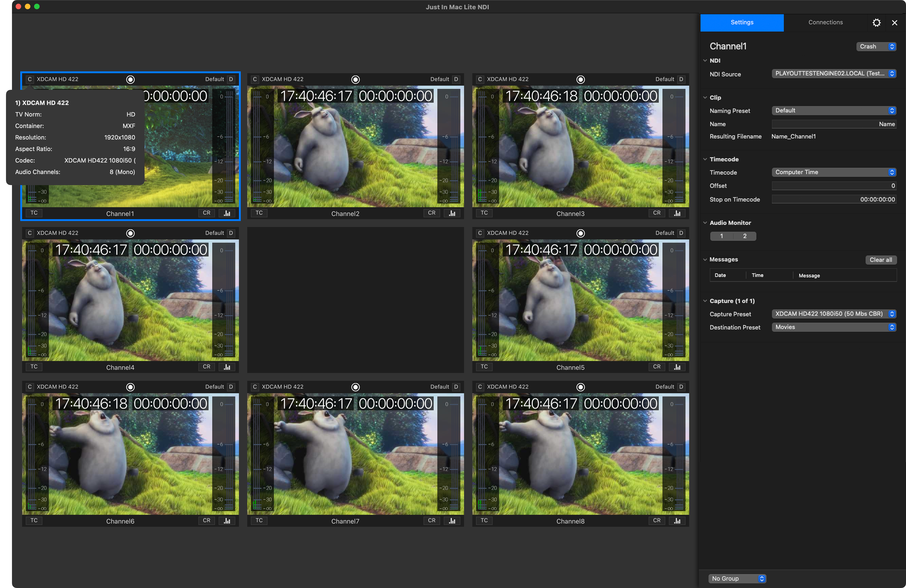Click the Offset input field

[834, 186]
